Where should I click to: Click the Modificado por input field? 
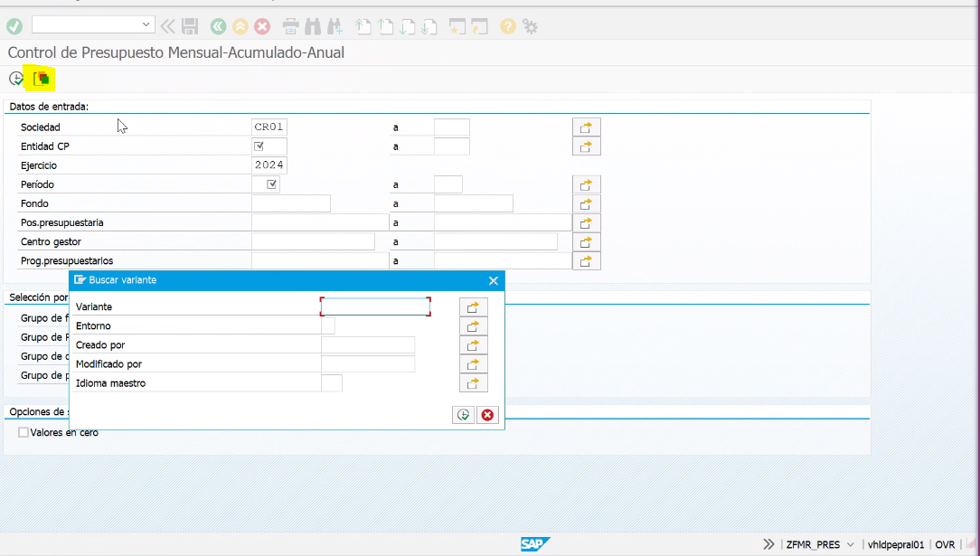pos(367,364)
